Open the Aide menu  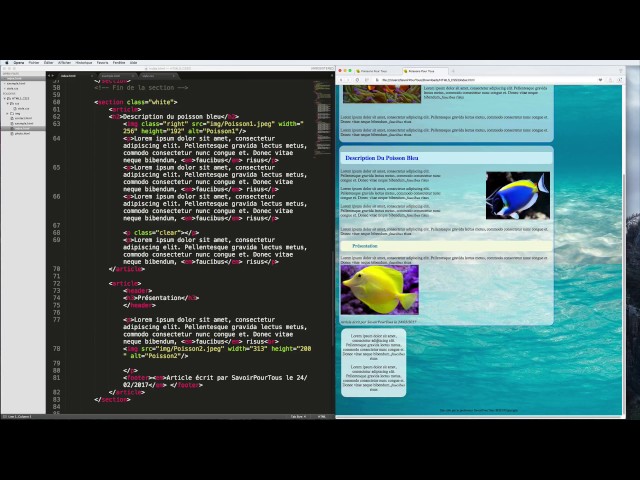coord(133,63)
